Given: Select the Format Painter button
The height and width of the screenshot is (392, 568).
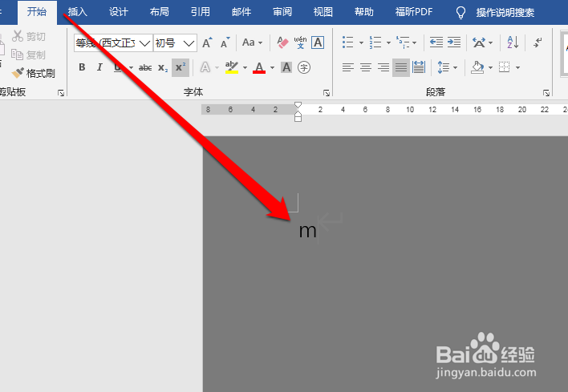Looking at the screenshot, I should [x=34, y=74].
